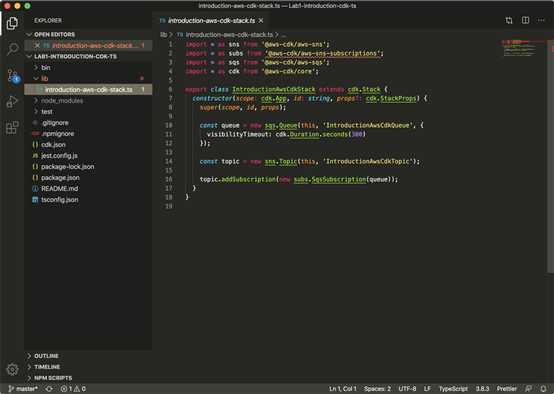Open the Source Control view icon
Image resolution: width=554 pixels, height=394 pixels.
tap(14, 76)
